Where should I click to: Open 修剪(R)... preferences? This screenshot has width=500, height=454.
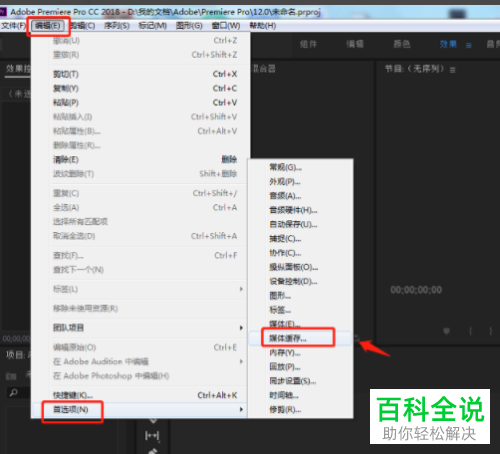click(x=300, y=409)
